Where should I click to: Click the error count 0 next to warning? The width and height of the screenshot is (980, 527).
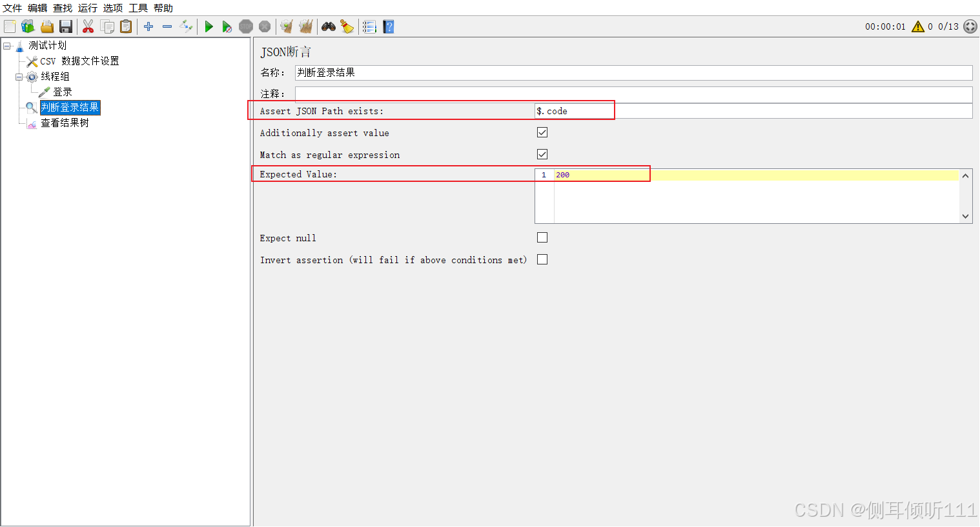point(930,26)
